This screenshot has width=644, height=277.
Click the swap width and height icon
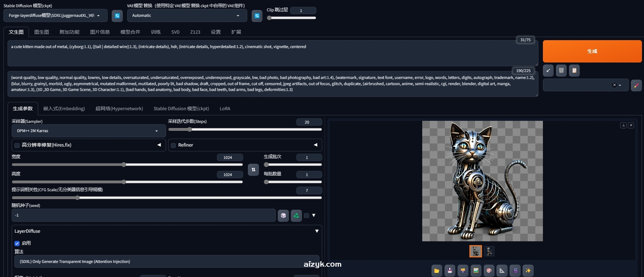pos(253,170)
